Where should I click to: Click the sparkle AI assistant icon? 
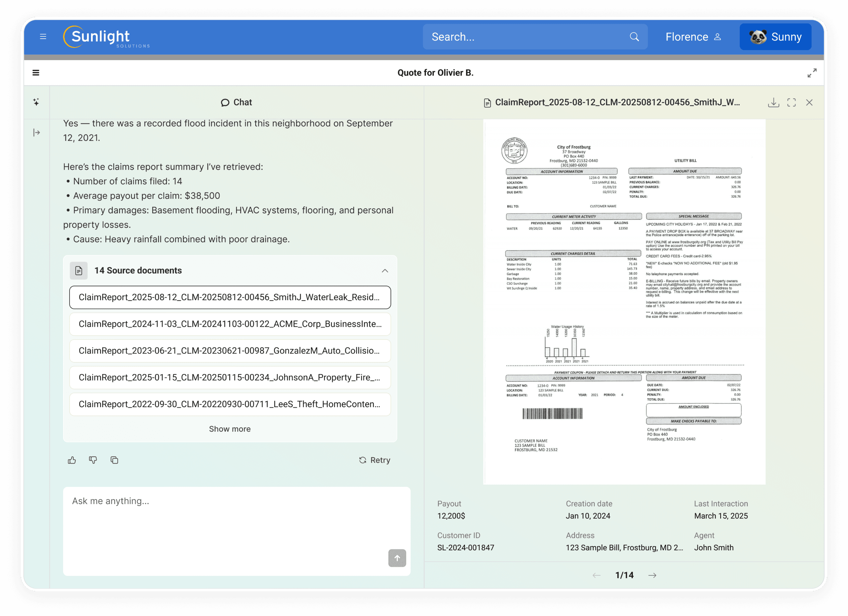click(x=36, y=102)
